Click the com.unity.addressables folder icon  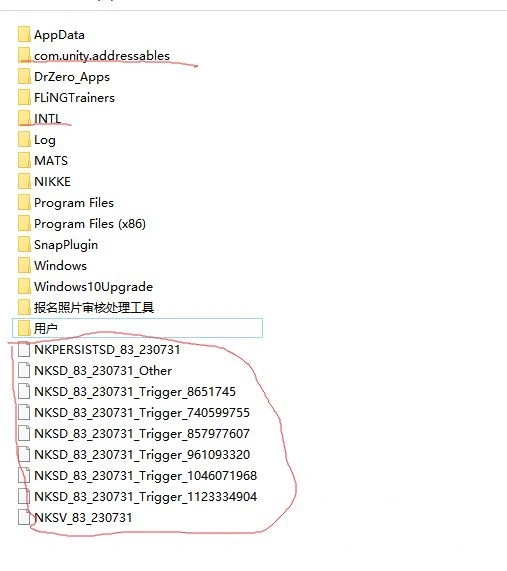(x=24, y=55)
